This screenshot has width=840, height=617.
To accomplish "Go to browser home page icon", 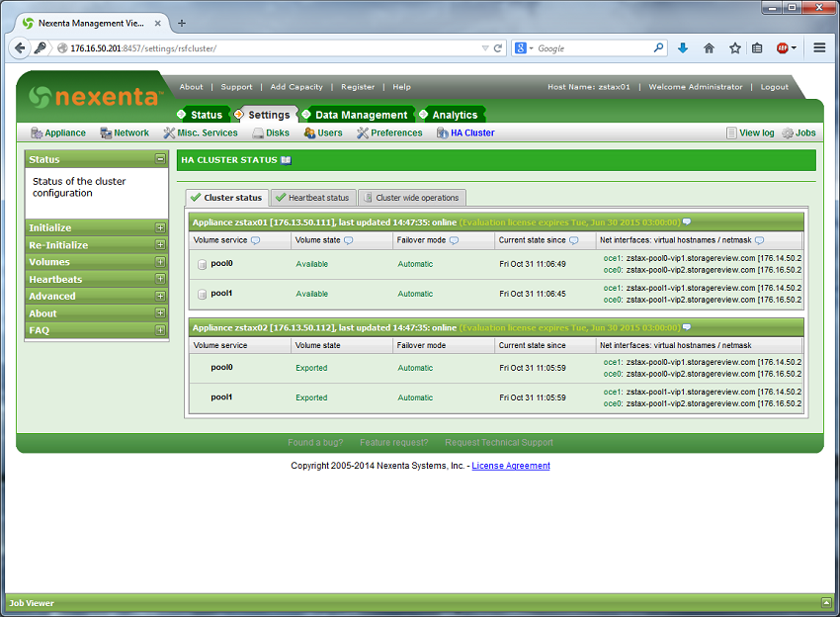I will (x=709, y=48).
